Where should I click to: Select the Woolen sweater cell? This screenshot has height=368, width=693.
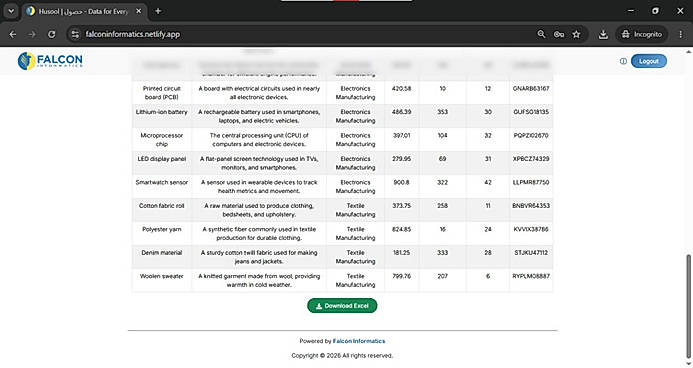(162, 280)
